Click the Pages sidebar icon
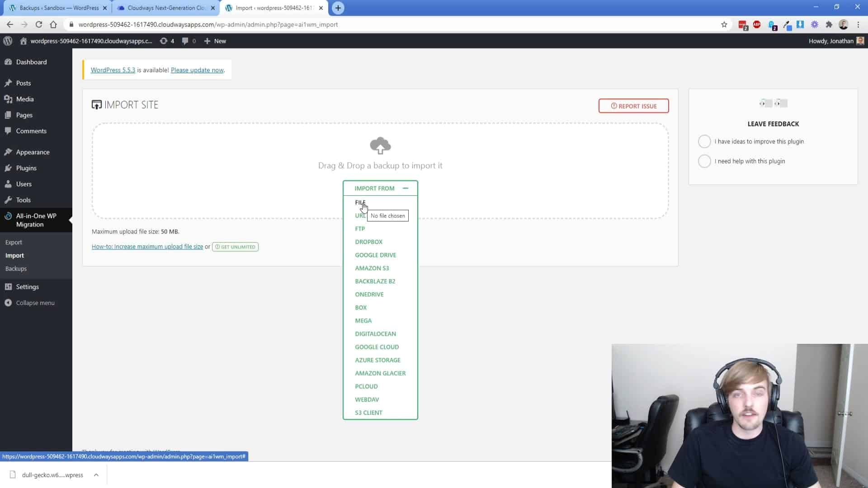This screenshot has height=488, width=868. coord(8,115)
